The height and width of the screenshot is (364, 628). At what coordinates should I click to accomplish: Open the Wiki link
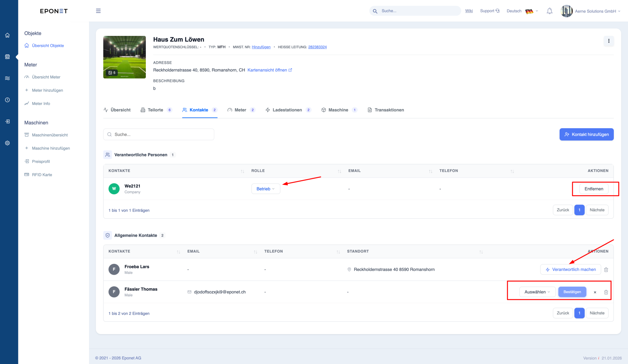pyautogui.click(x=469, y=11)
